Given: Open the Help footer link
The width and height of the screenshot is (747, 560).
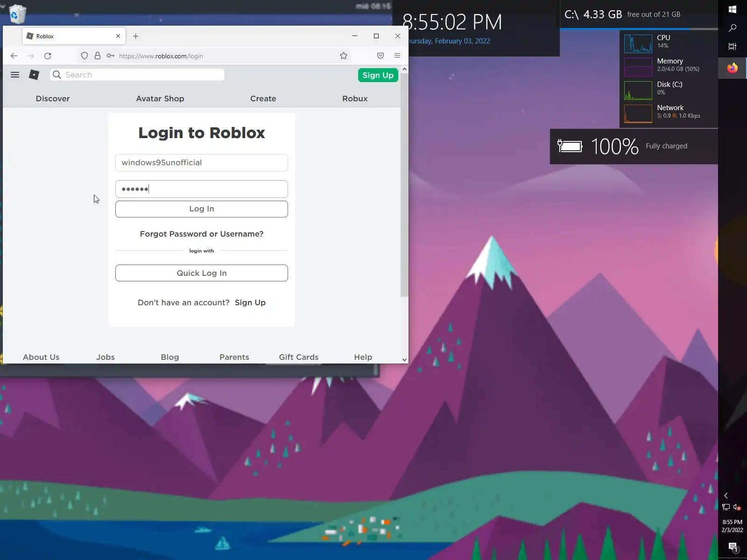Looking at the screenshot, I should coord(363,357).
